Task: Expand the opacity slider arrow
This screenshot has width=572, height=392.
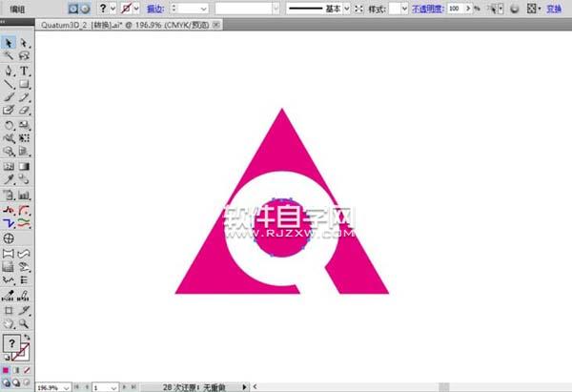Action: tap(468, 9)
